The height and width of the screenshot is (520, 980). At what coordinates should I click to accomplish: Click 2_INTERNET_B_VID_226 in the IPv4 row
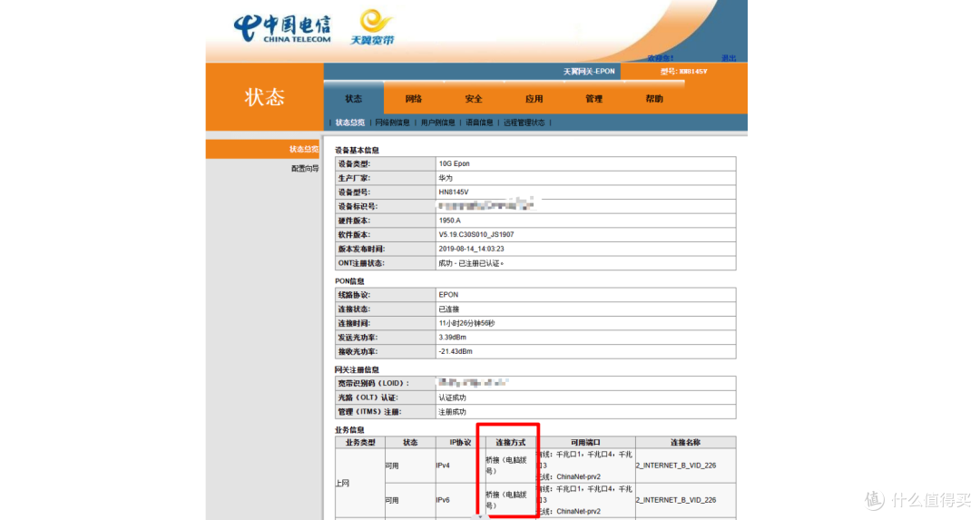[676, 466]
